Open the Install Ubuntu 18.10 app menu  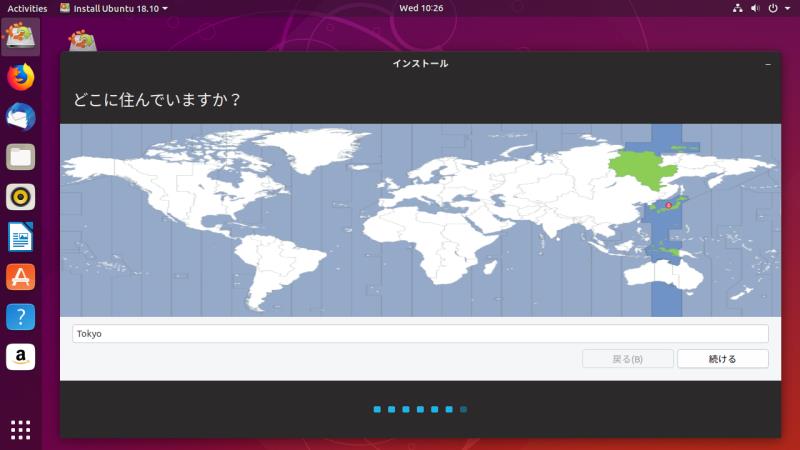(x=114, y=8)
